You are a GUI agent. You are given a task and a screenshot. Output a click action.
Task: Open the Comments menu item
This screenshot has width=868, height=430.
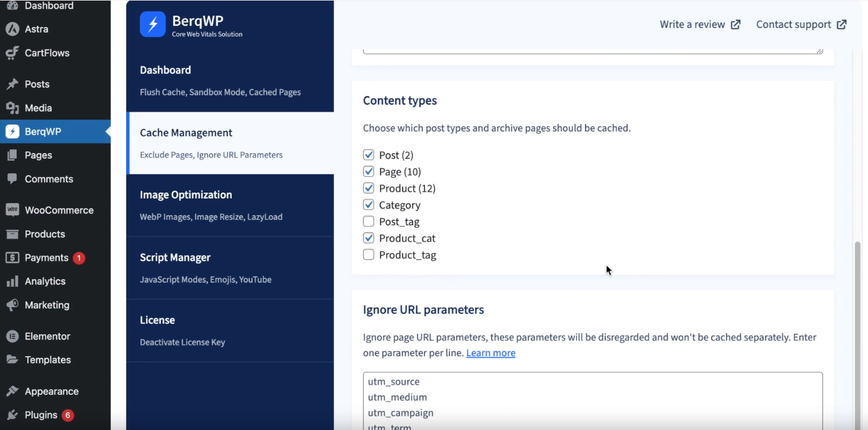point(55,179)
